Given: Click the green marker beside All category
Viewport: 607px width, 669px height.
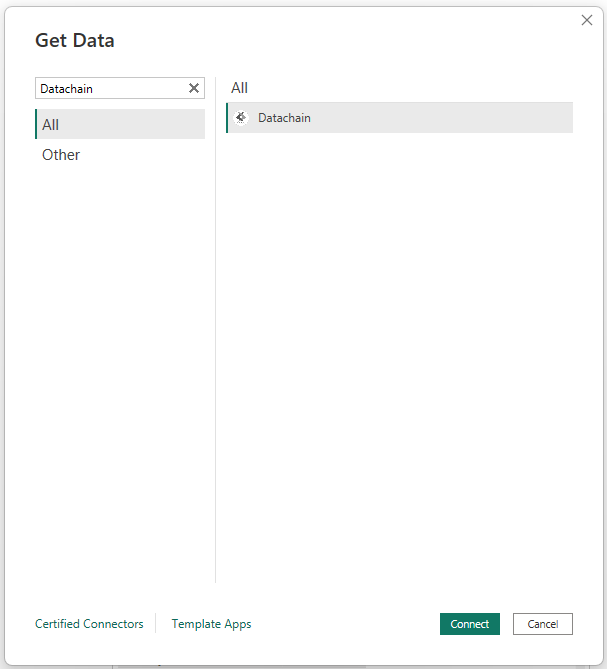Looking at the screenshot, I should point(36,125).
